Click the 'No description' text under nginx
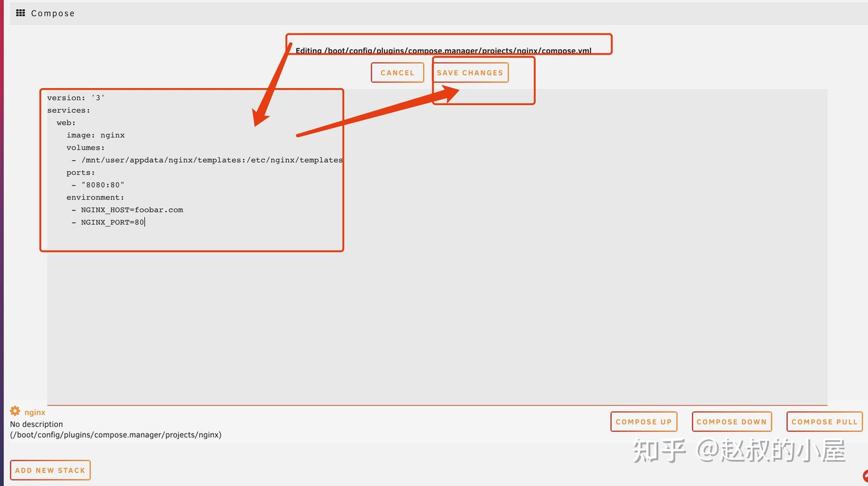Image resolution: width=868 pixels, height=486 pixels. [x=36, y=424]
